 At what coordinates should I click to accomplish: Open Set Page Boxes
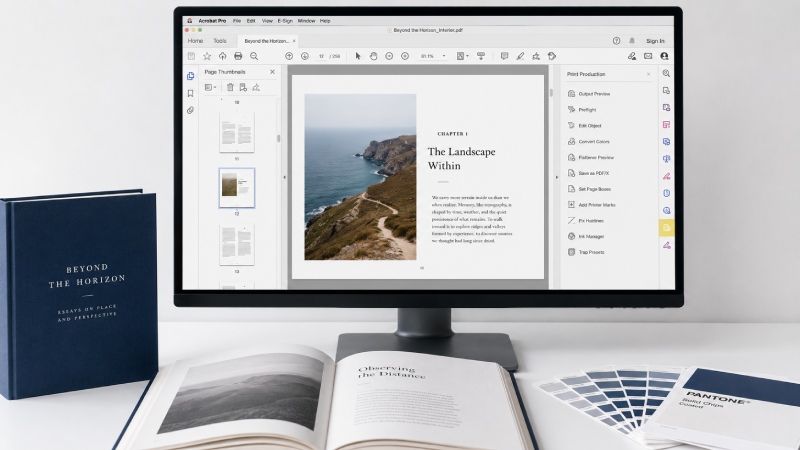[589, 189]
